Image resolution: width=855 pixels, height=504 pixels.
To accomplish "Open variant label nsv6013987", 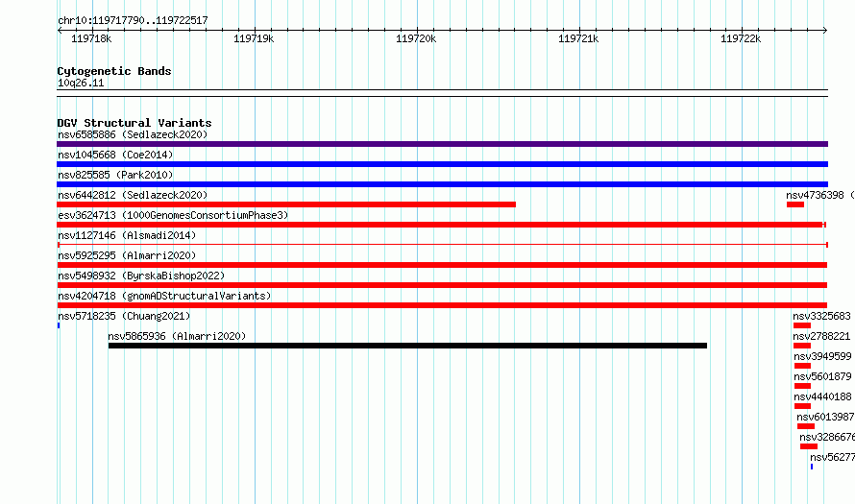I will pos(825,417).
